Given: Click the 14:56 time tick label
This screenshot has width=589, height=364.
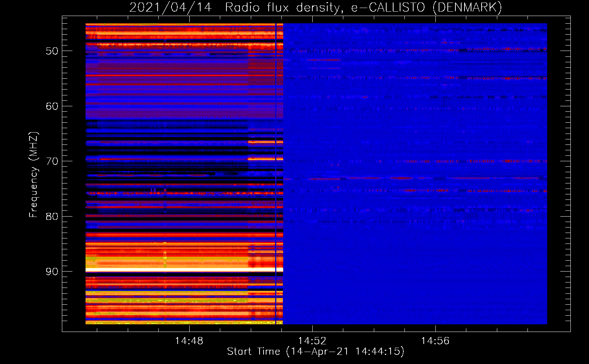Looking at the screenshot, I should [x=435, y=341].
